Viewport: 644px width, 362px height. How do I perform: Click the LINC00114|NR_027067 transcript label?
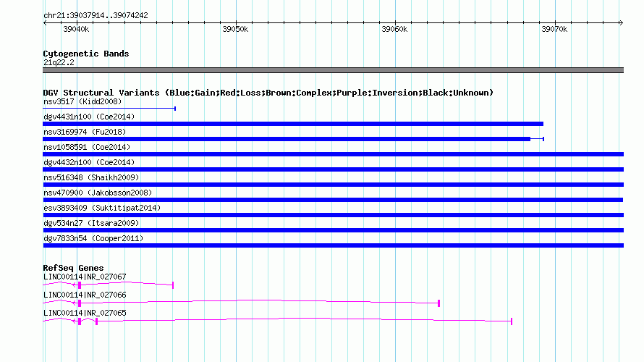[85, 277]
